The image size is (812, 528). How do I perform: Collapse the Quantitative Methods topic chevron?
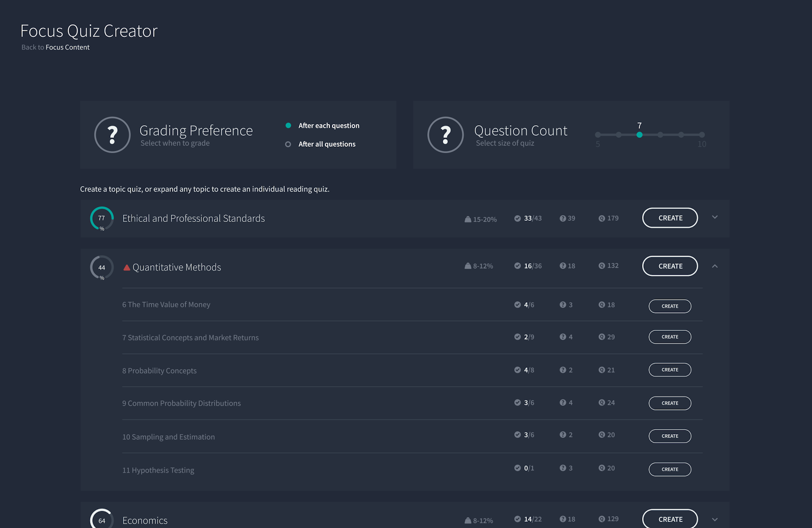(714, 266)
